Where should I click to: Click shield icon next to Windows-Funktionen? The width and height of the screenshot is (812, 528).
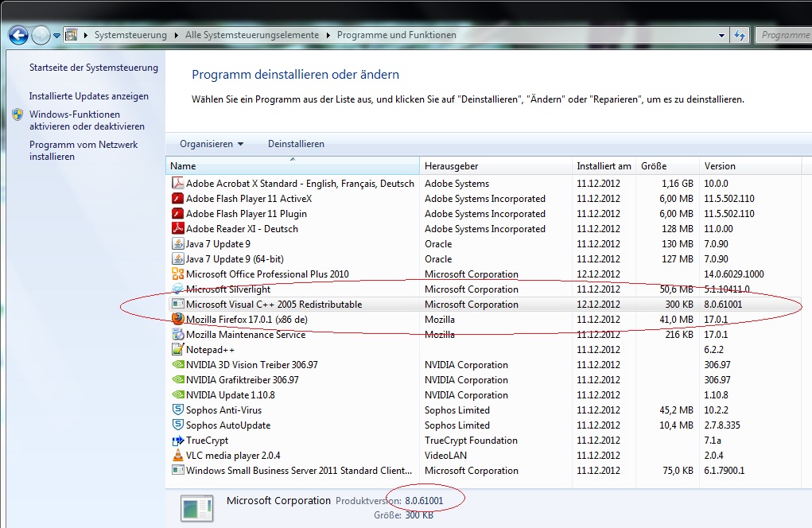pos(17,115)
